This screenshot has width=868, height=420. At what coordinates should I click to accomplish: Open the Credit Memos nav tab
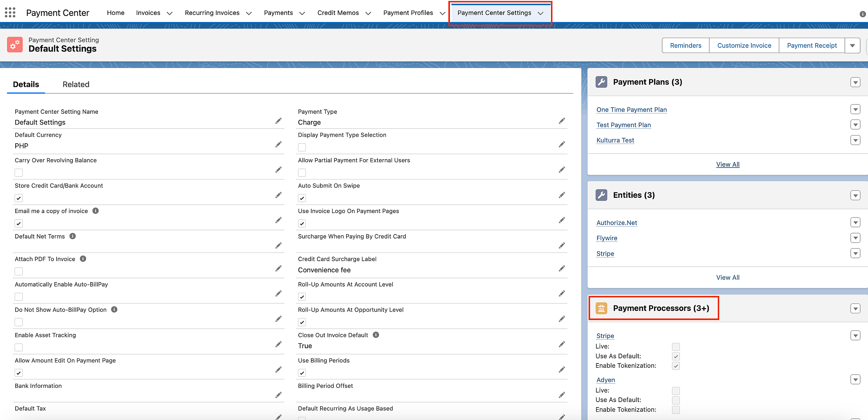[x=338, y=13]
